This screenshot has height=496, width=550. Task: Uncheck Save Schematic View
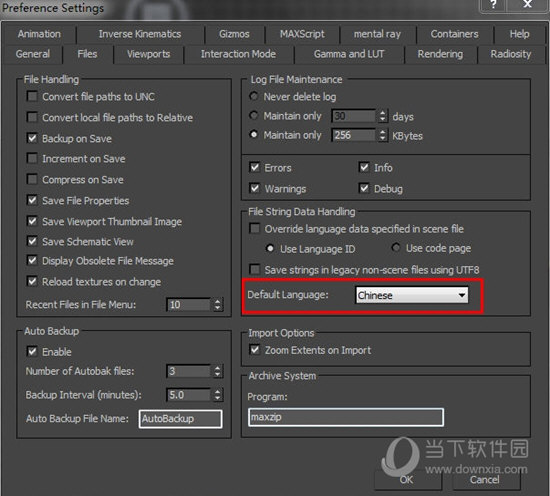(32, 241)
